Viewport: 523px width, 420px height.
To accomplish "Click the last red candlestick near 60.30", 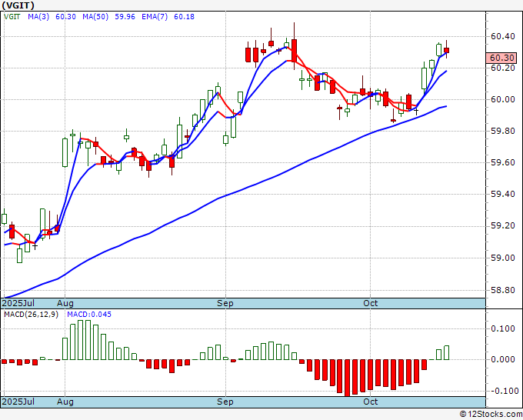I will point(446,50).
